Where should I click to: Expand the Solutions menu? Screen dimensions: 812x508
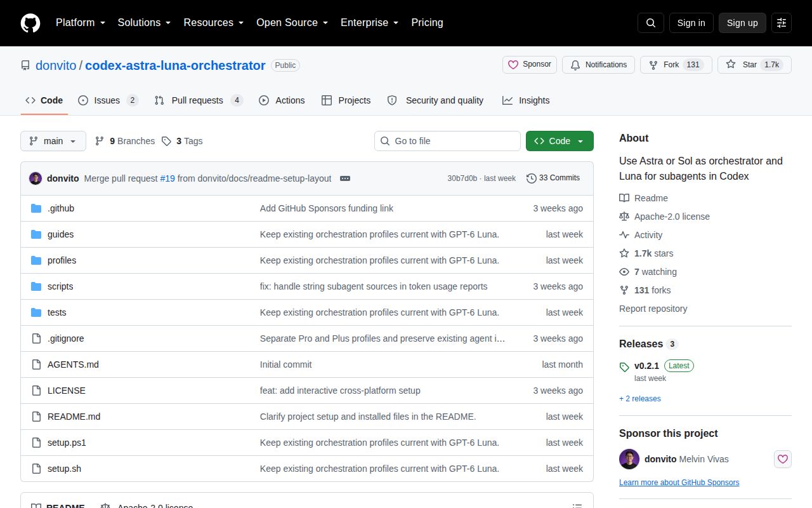pyautogui.click(x=144, y=22)
